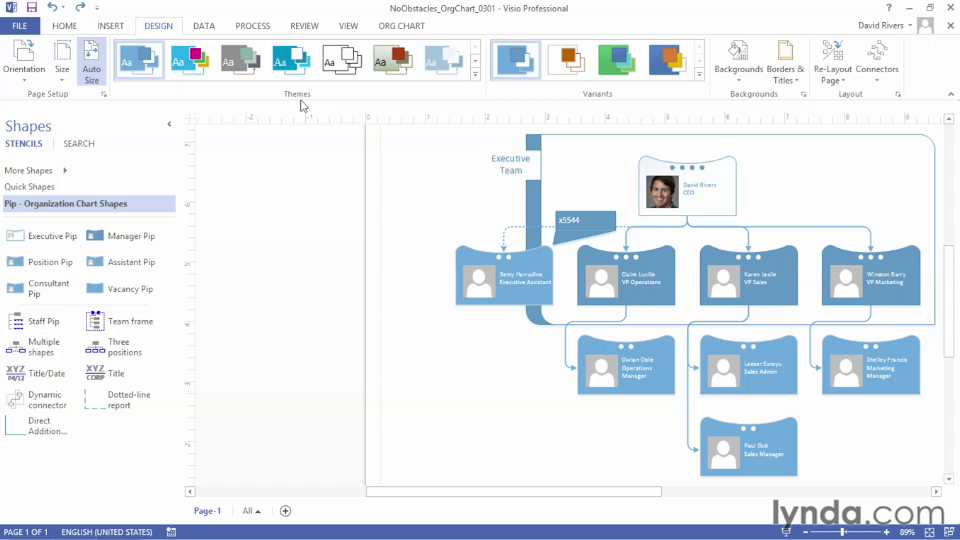Select the green variant swatch
Viewport: 960px width, 540px height.
coord(617,59)
